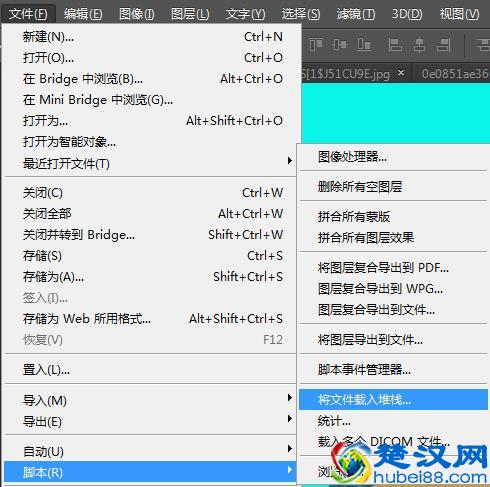Select 图层复合导出到 WPG...
Viewport: 490px width, 487px height.
click(x=393, y=289)
